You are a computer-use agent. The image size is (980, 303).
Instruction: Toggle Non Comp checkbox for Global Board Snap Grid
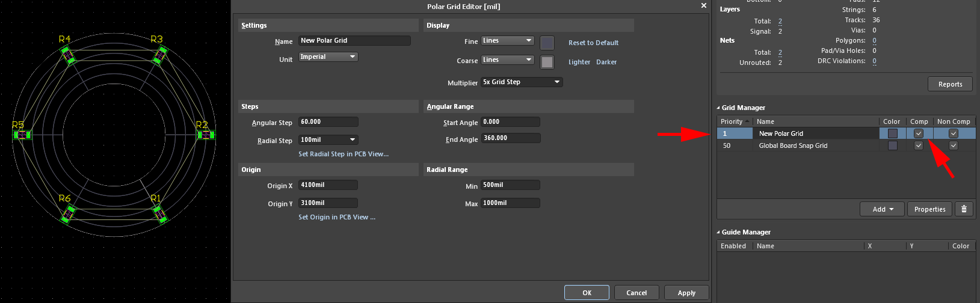coord(953,145)
